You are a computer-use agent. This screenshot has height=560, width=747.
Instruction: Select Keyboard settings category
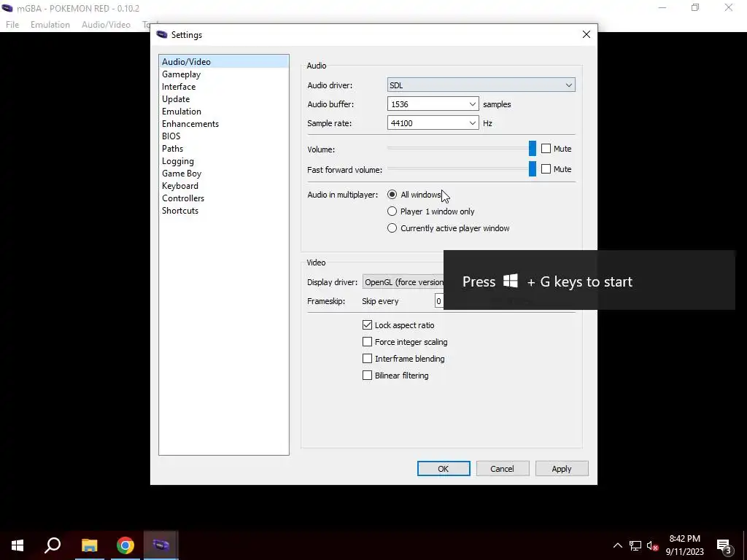(224, 186)
